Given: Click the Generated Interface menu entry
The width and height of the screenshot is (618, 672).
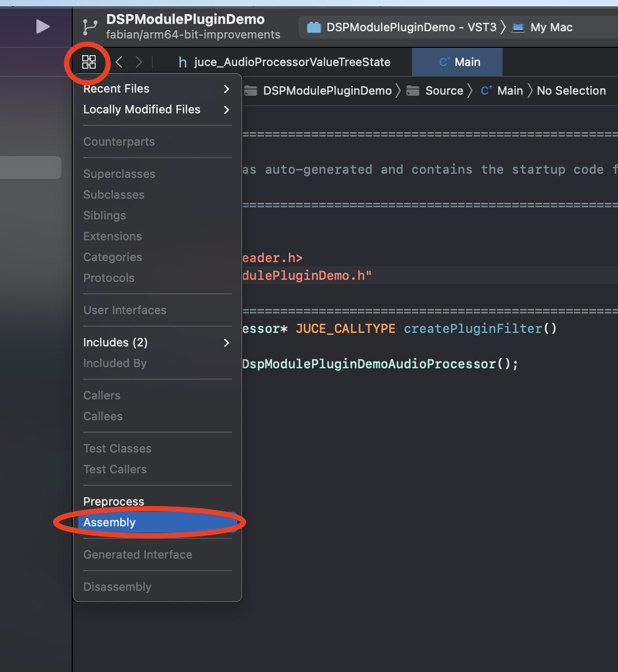Looking at the screenshot, I should (158, 555).
